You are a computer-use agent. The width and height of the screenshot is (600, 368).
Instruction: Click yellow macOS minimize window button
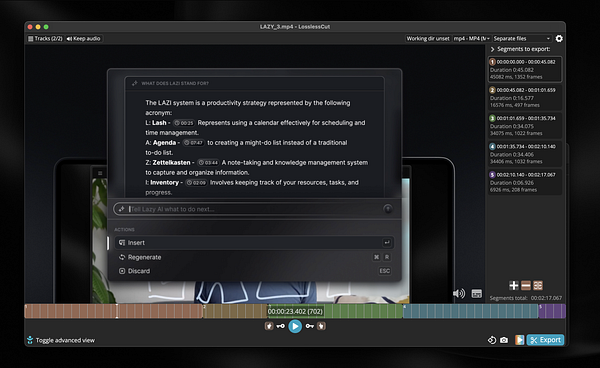point(38,27)
